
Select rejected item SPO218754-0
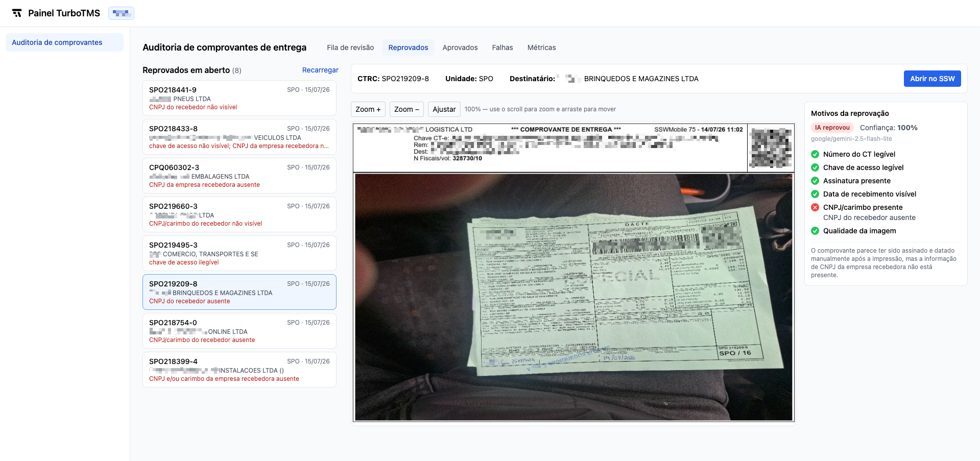(x=240, y=331)
